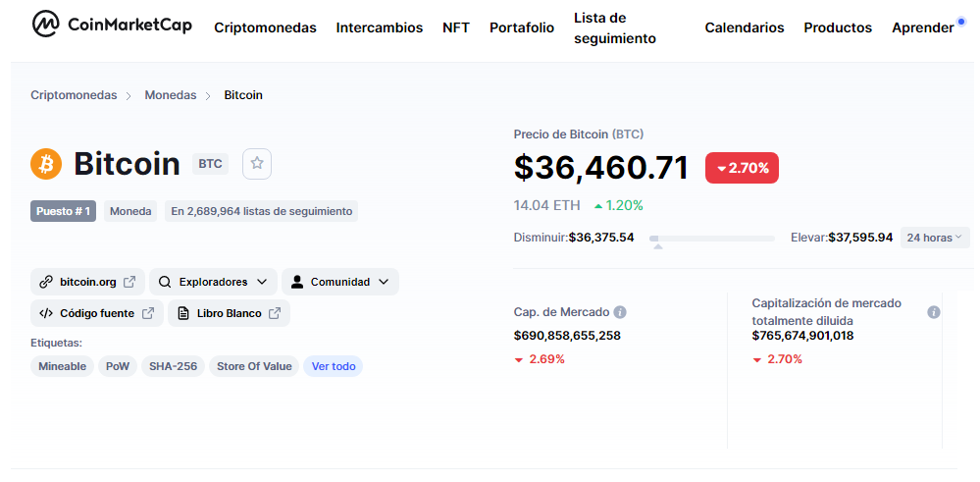Click info icon beside fully diluted cap
The width and height of the screenshot is (980, 482).
[x=933, y=312]
